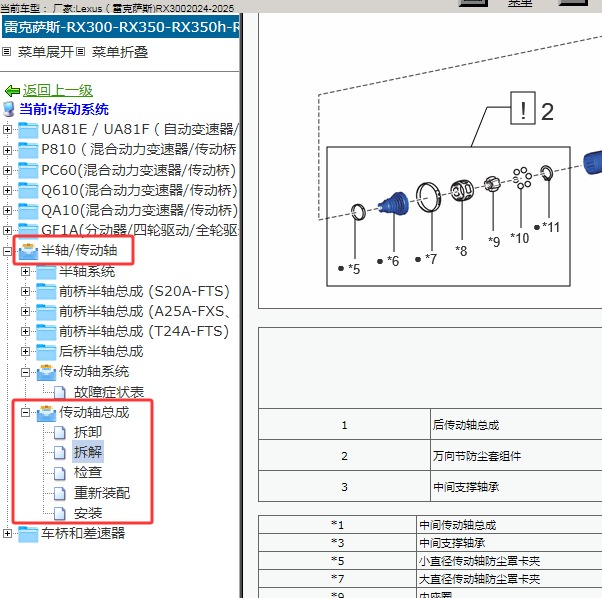Select the 车桥和差速器 tree label
602x598 pixels.
[x=83, y=533]
